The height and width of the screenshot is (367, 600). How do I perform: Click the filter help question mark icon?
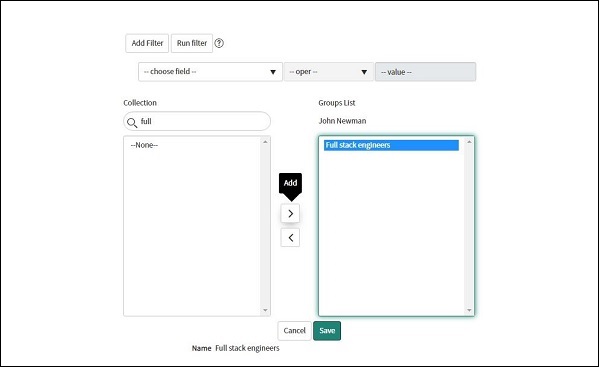coord(219,43)
